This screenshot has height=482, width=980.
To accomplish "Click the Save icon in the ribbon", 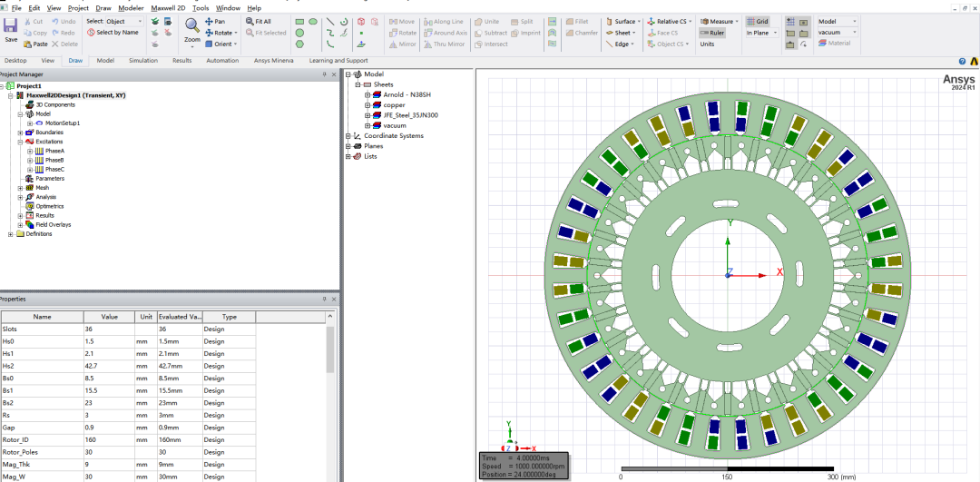I will 11,27.
